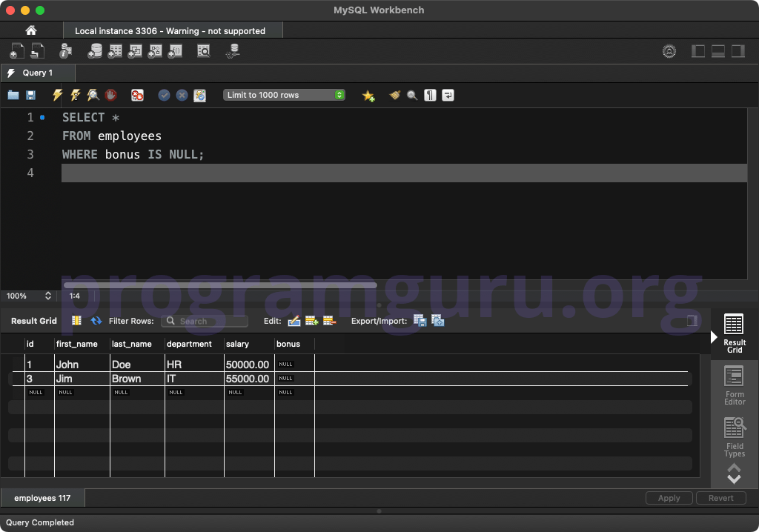Viewport: 759px width, 532px height.
Task: Rollback the transaction X icon
Action: (182, 95)
